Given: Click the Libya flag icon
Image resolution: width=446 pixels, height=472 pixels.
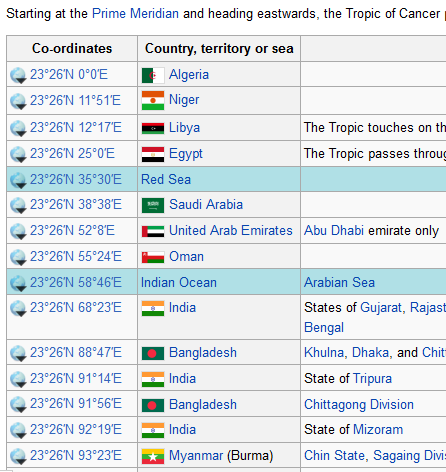Looking at the screenshot, I should (153, 128).
